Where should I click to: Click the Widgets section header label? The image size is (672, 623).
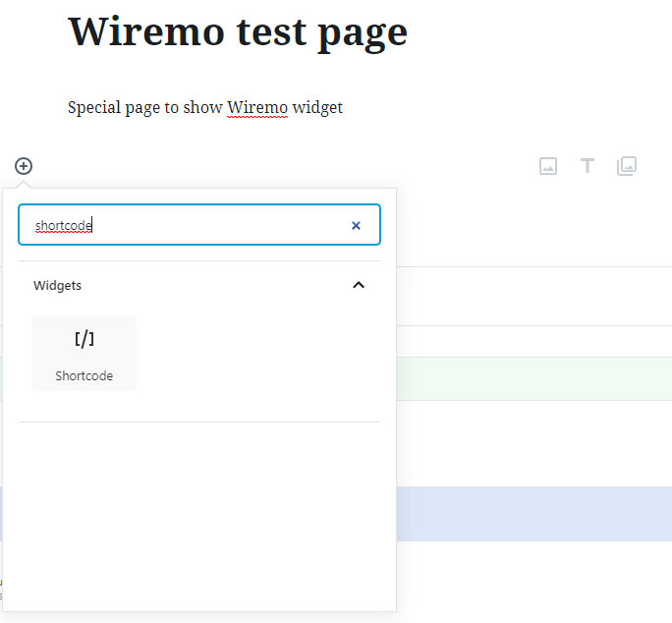pyautogui.click(x=57, y=286)
